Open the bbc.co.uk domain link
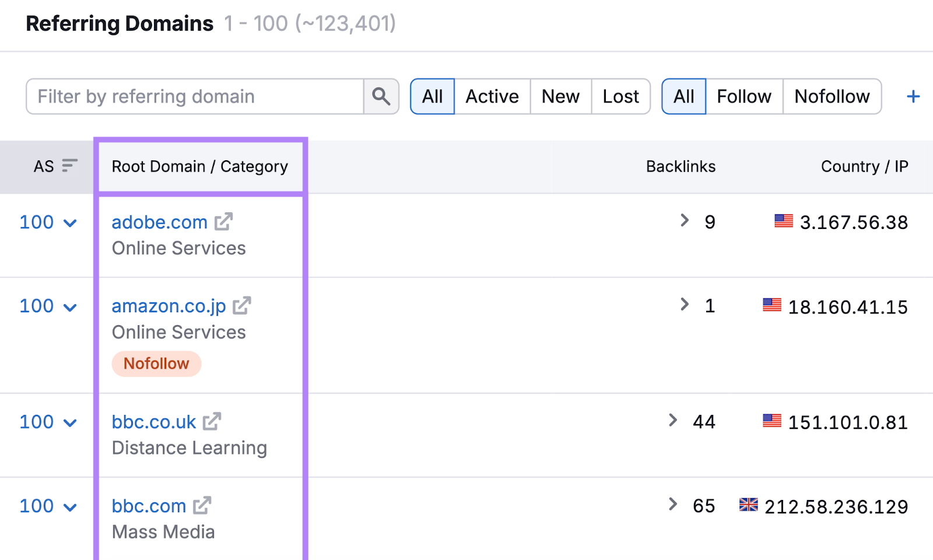This screenshot has width=933, height=560. (154, 422)
